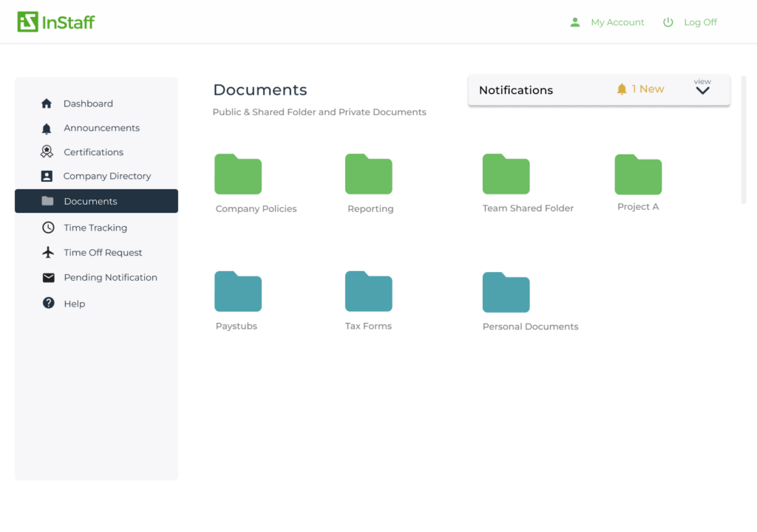Open the Time Off Request menu item
The image size is (757, 532).
[x=103, y=253]
